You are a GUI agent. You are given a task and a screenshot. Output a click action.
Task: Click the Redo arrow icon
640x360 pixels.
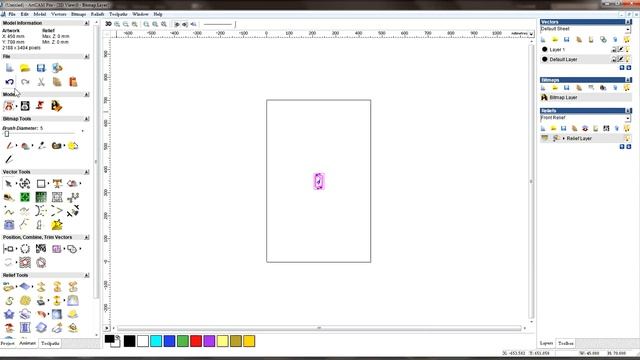tap(25, 82)
